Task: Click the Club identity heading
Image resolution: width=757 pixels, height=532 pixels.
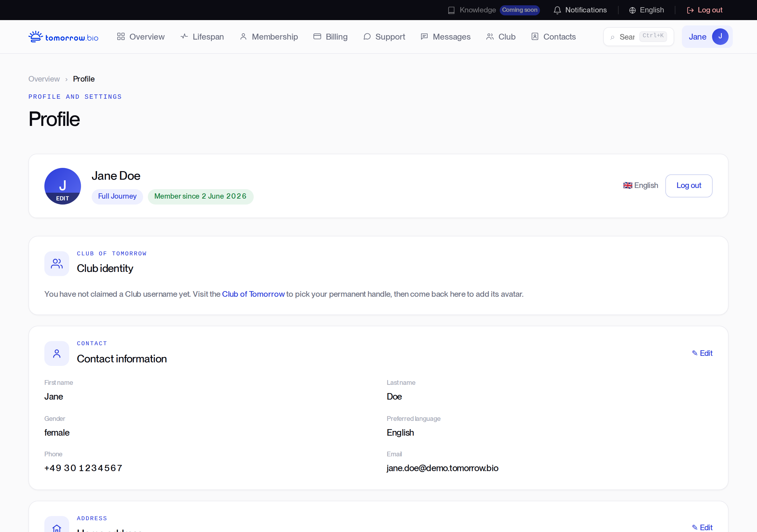Action: [105, 269]
